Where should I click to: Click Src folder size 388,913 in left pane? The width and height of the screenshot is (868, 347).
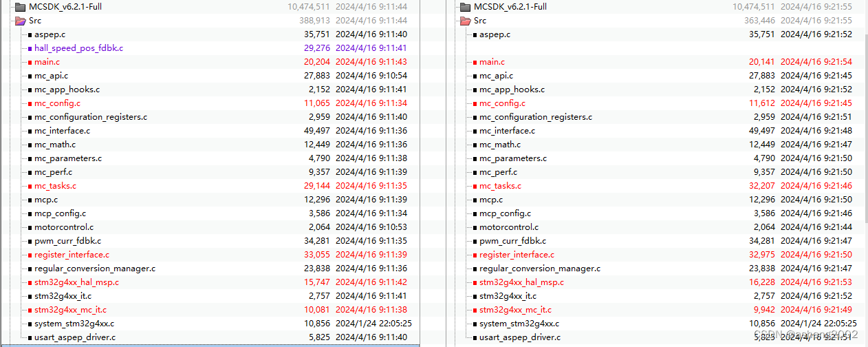point(314,21)
